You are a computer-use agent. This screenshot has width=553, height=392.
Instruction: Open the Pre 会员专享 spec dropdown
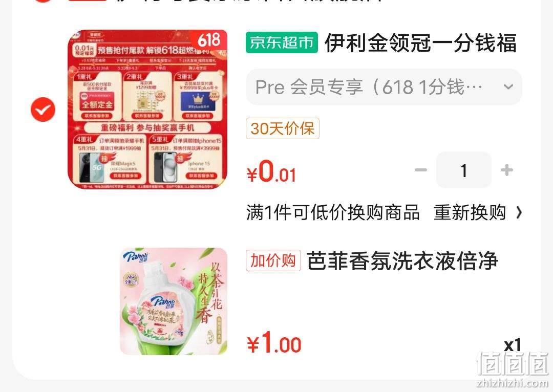[x=384, y=86]
